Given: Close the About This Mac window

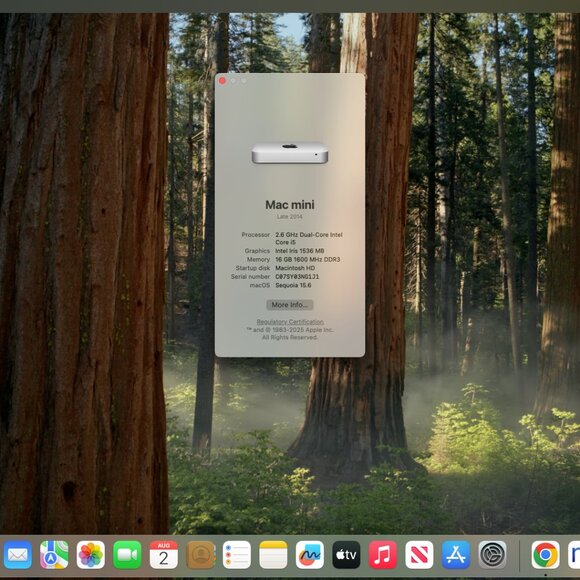Looking at the screenshot, I should pyautogui.click(x=222, y=81).
